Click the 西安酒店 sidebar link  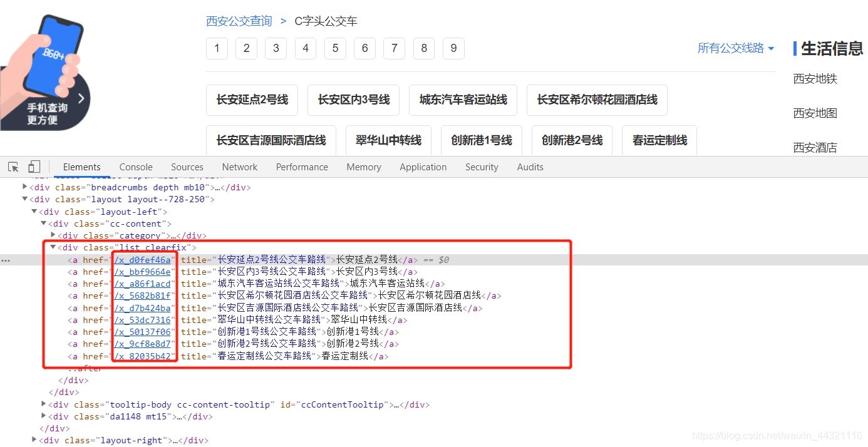click(815, 148)
